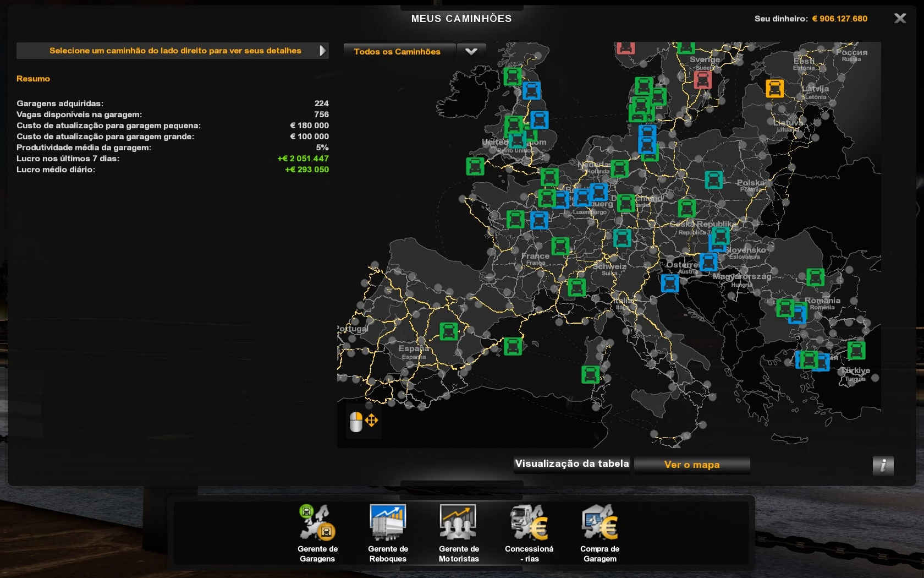Open Gerente de Motoristas driver manager
The height and width of the screenshot is (578, 924).
tap(458, 532)
